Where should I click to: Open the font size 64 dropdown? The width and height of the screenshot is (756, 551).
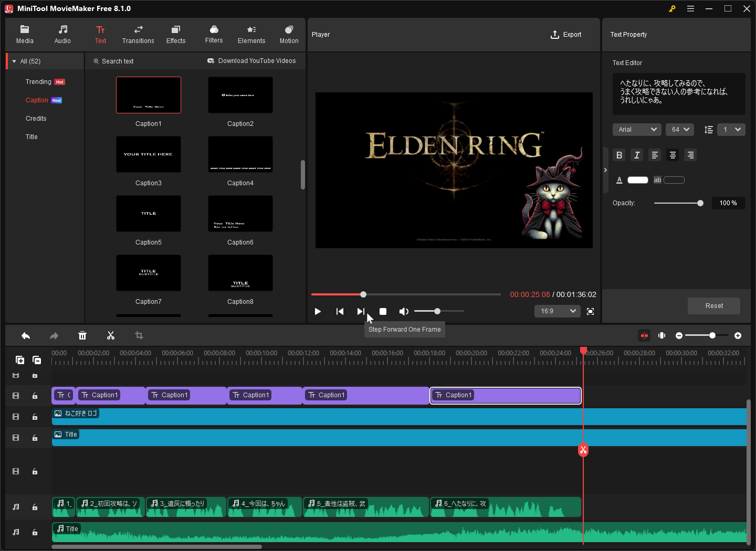pyautogui.click(x=680, y=130)
